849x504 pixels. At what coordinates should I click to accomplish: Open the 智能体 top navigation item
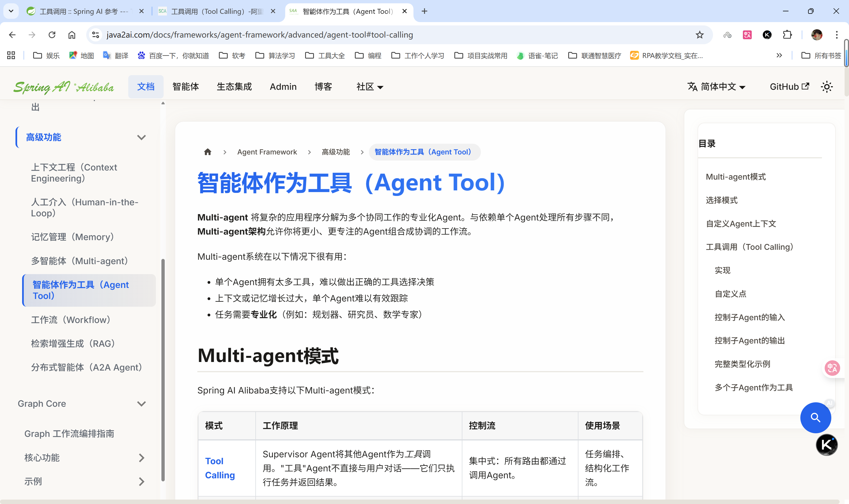pyautogui.click(x=185, y=87)
